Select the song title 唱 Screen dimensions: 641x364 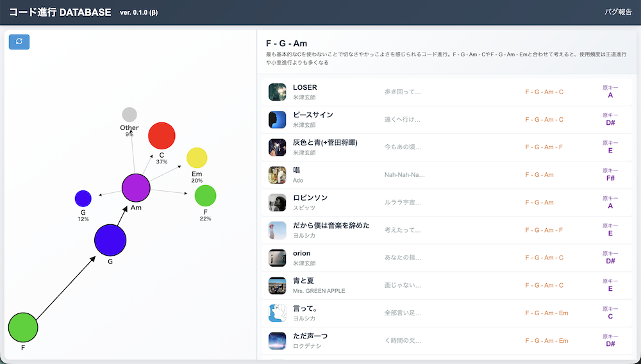(297, 170)
